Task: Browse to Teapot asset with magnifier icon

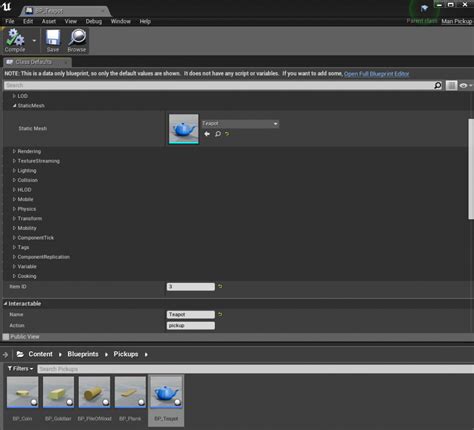Action: coord(218,134)
